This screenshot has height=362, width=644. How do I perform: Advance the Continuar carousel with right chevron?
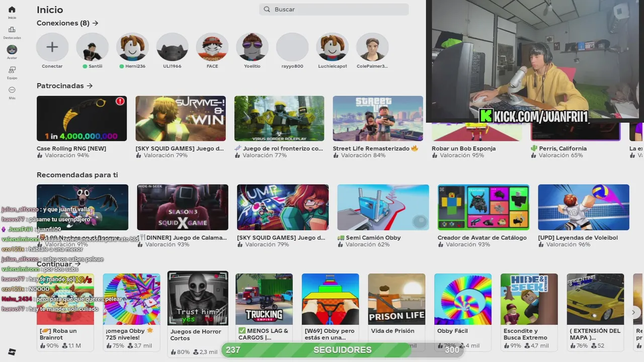[x=633, y=312]
